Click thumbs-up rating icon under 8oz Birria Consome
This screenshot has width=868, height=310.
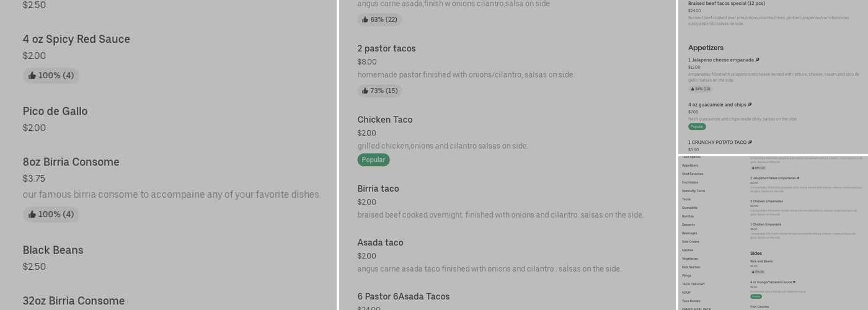(x=32, y=215)
